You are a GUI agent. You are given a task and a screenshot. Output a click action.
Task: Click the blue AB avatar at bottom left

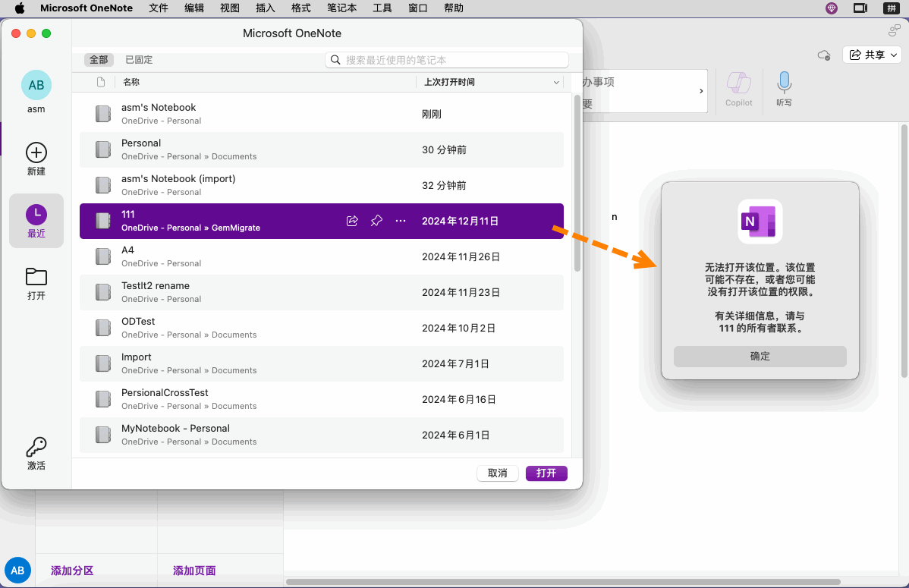coord(17,571)
